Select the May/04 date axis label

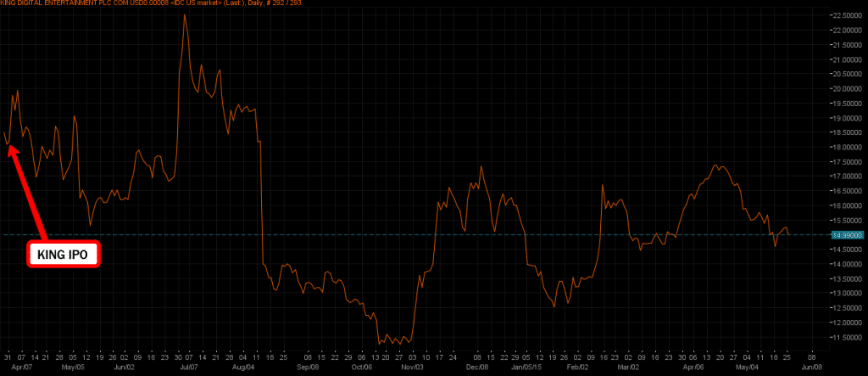(x=746, y=368)
